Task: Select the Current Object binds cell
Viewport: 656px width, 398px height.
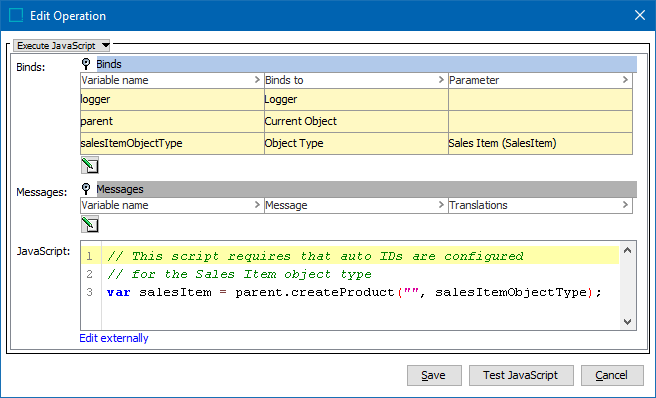Action: pyautogui.click(x=356, y=121)
